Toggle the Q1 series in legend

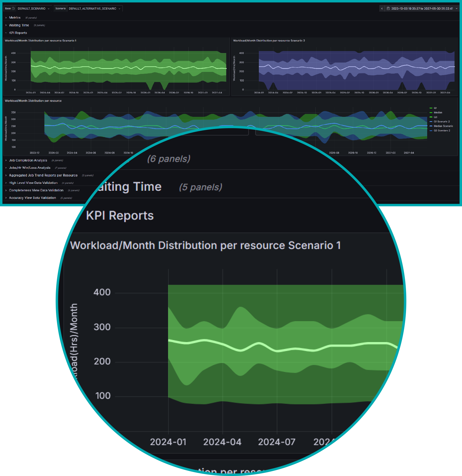[x=435, y=108]
